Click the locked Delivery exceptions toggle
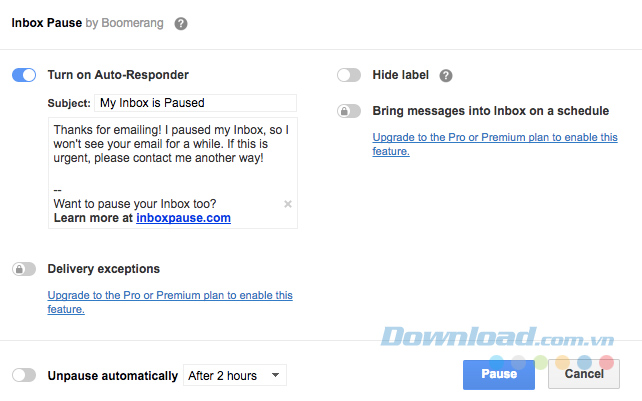Viewport: 642px width, 401px height. [24, 269]
